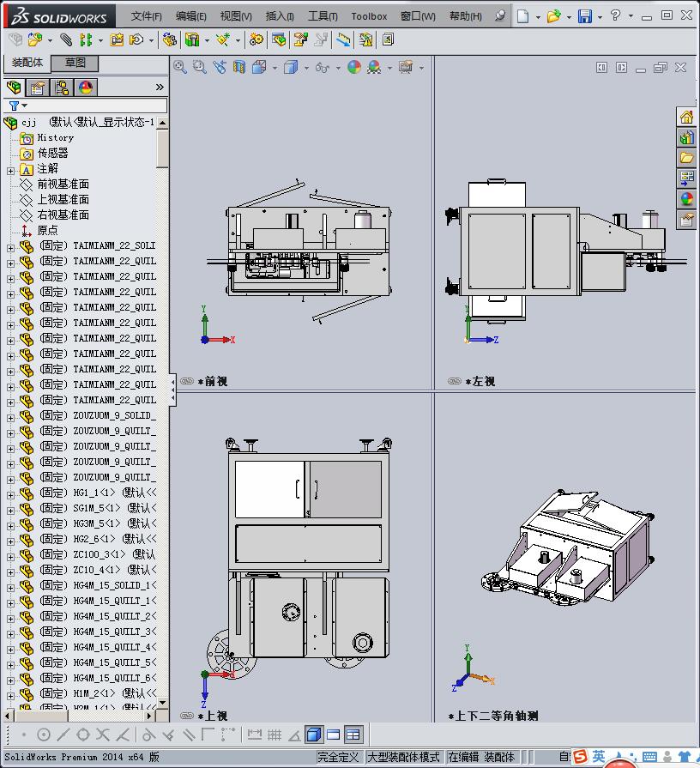This screenshot has height=768, width=700.
Task: Click the Insert Components icon
Action: 35,39
